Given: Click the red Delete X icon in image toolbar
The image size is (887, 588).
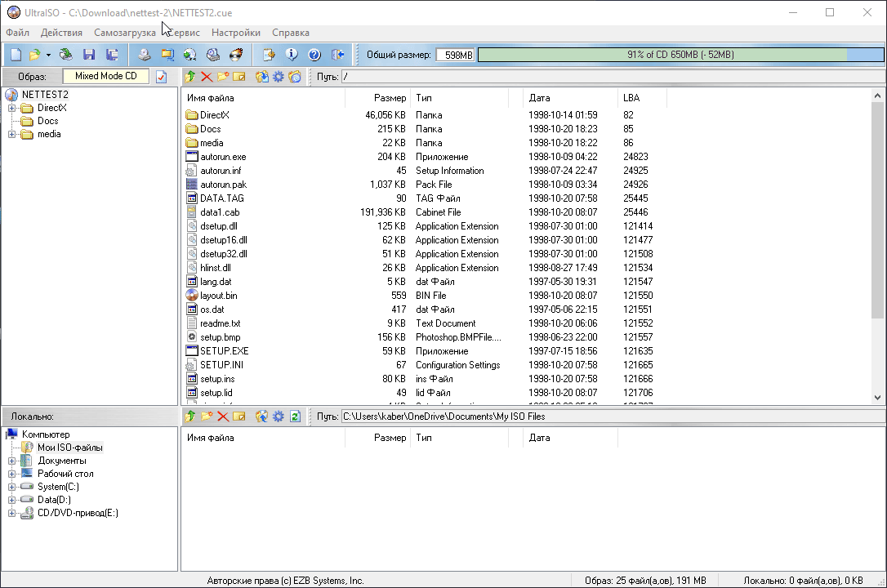Looking at the screenshot, I should point(207,77).
